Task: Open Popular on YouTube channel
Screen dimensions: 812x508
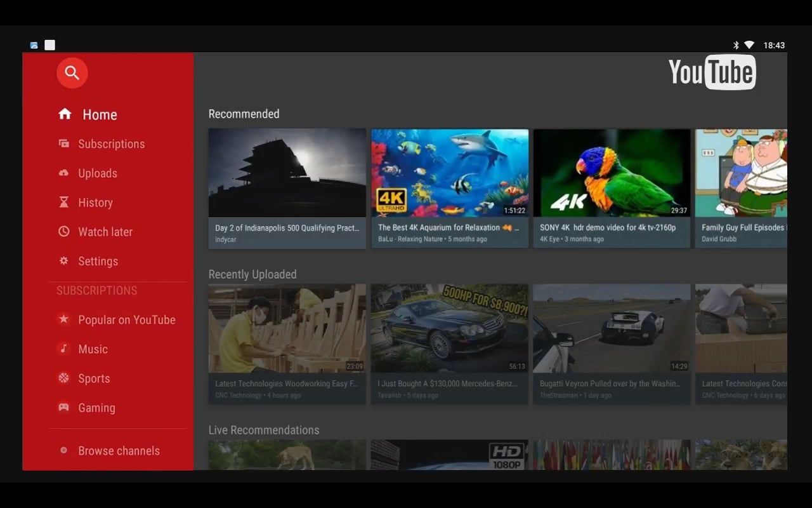Action: click(127, 320)
